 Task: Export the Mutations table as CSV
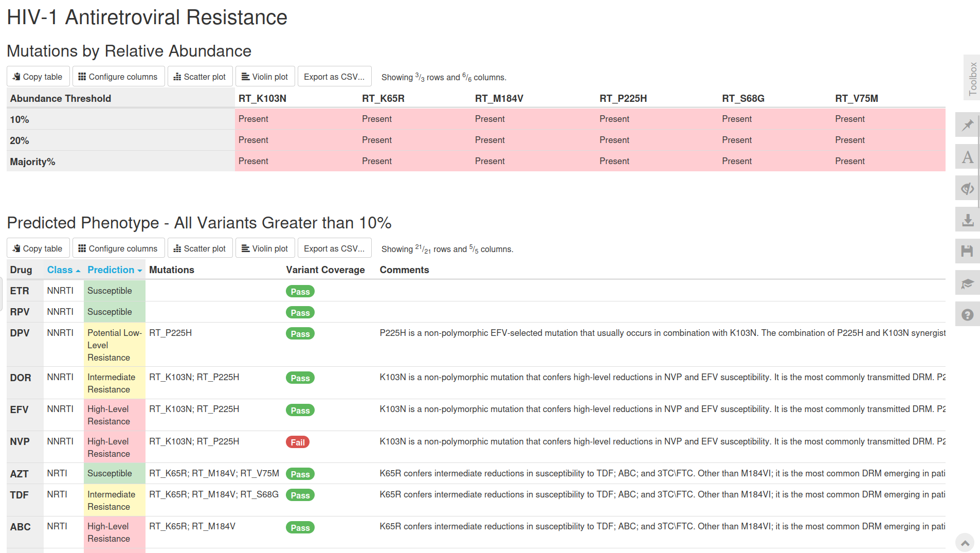point(334,77)
